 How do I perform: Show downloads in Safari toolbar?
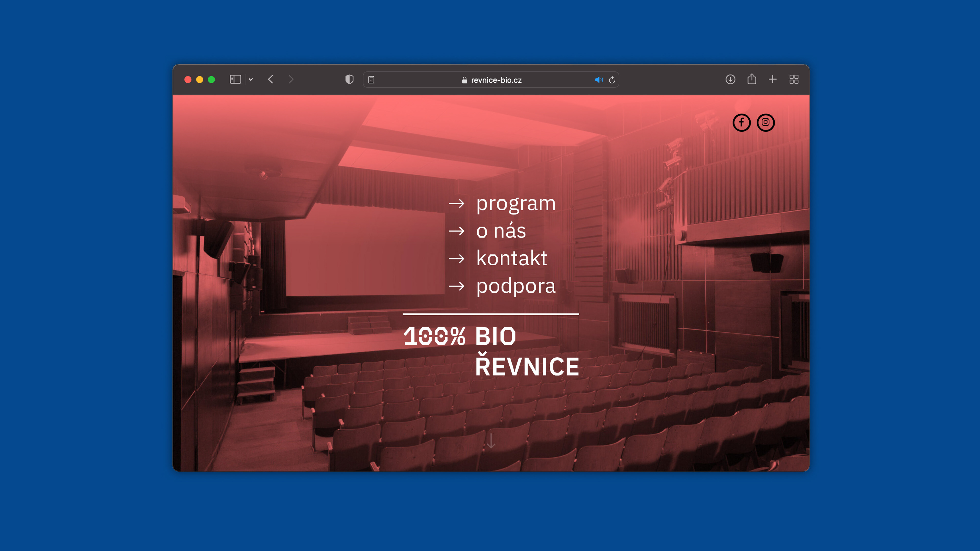coord(730,80)
